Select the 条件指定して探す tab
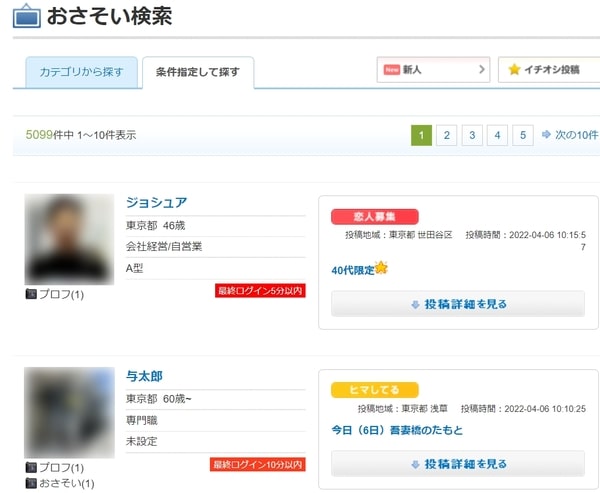 [198, 73]
